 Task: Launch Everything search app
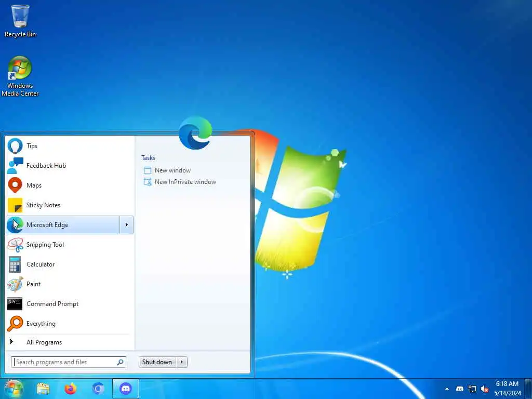click(x=70, y=323)
